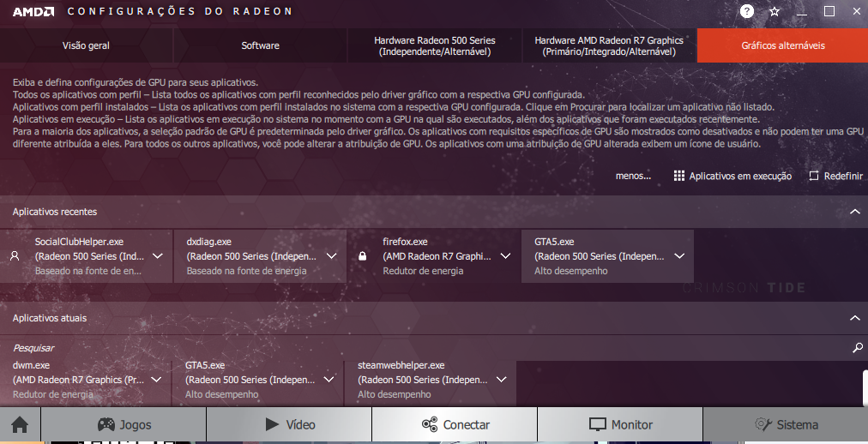Open the Jogos section
This screenshot has height=444, width=868.
coord(124,424)
